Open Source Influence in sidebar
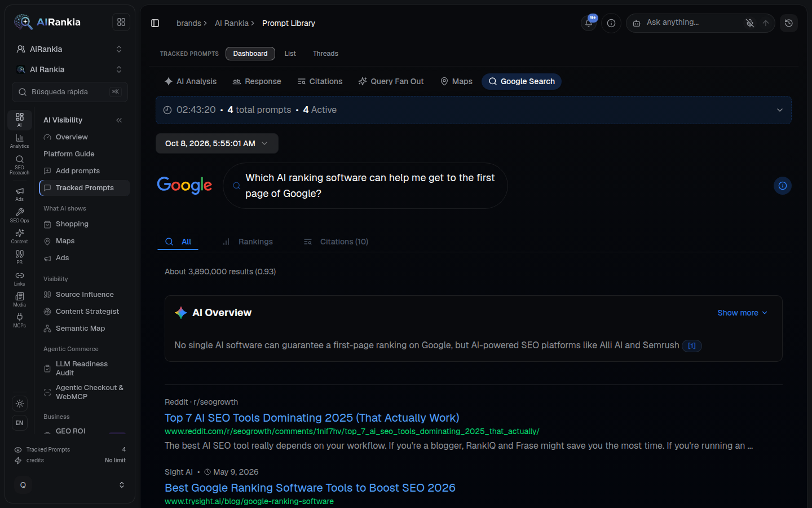The width and height of the screenshot is (812, 508). pos(85,295)
